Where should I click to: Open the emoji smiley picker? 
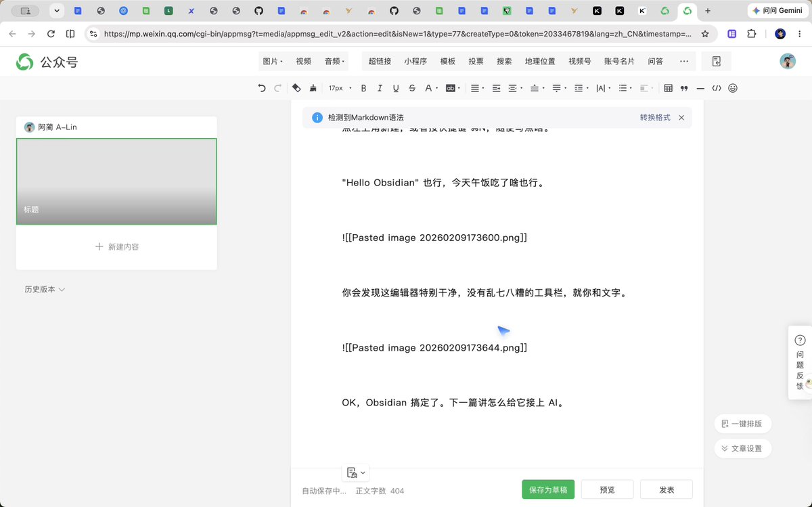733,88
